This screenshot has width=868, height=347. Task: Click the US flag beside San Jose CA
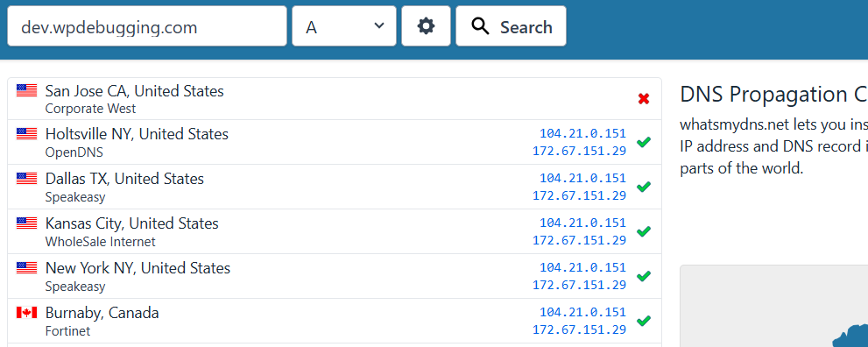coord(26,90)
